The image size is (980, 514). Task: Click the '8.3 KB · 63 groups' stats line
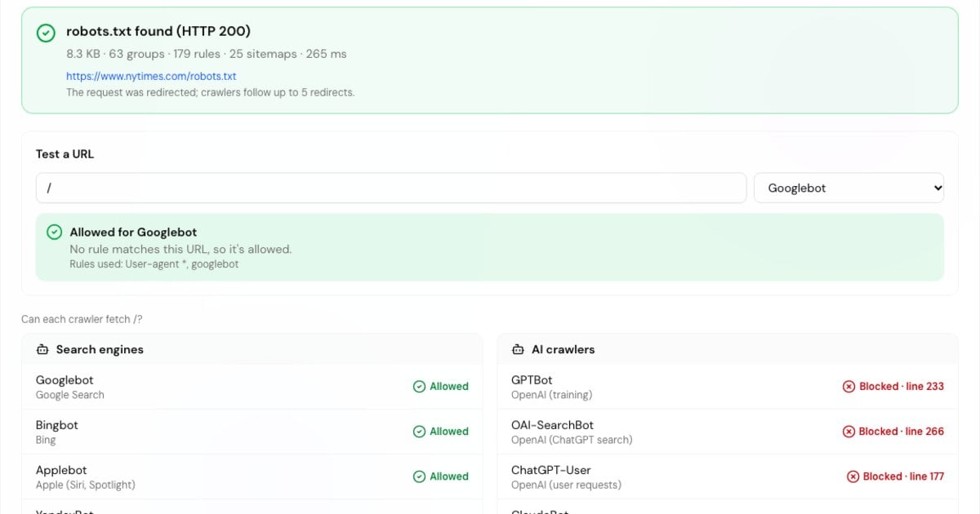pyautogui.click(x=207, y=54)
